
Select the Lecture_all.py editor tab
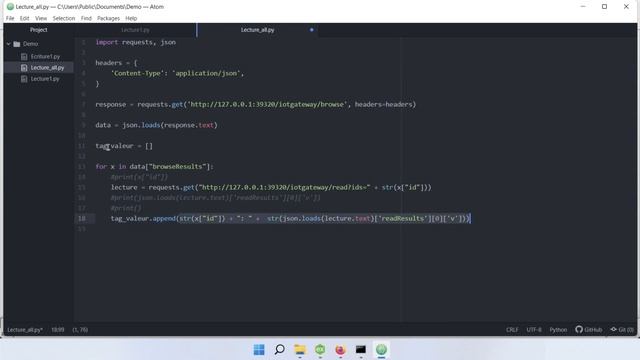point(258,30)
